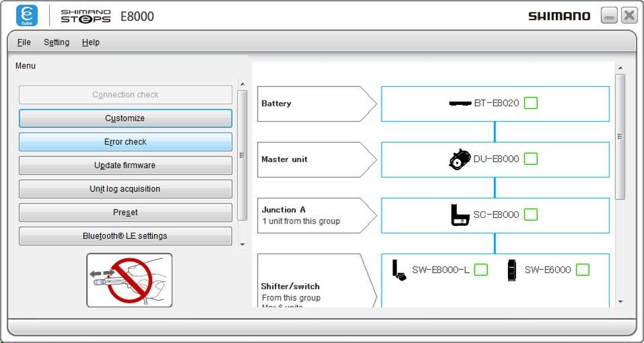
Task: Click the Connection check button
Action: [125, 95]
